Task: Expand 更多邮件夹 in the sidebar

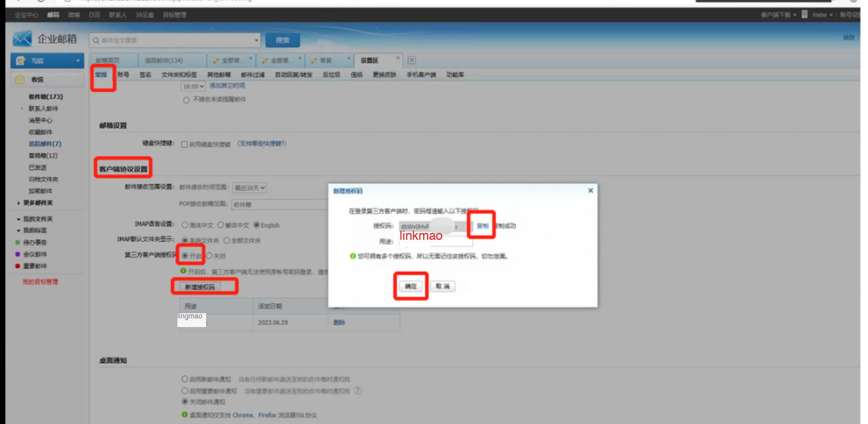Action: tap(18, 203)
